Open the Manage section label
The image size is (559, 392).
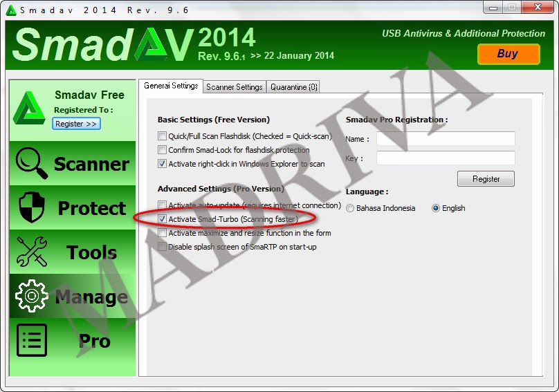[x=91, y=297]
